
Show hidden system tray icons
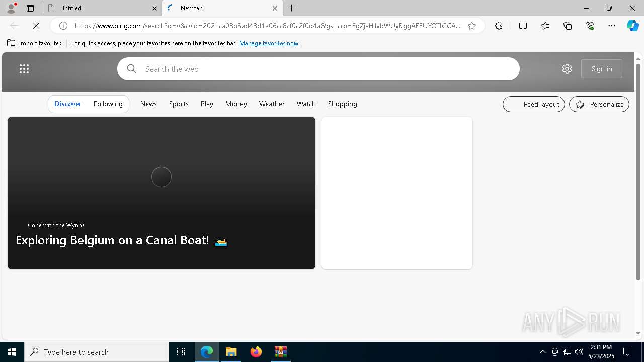point(542,352)
